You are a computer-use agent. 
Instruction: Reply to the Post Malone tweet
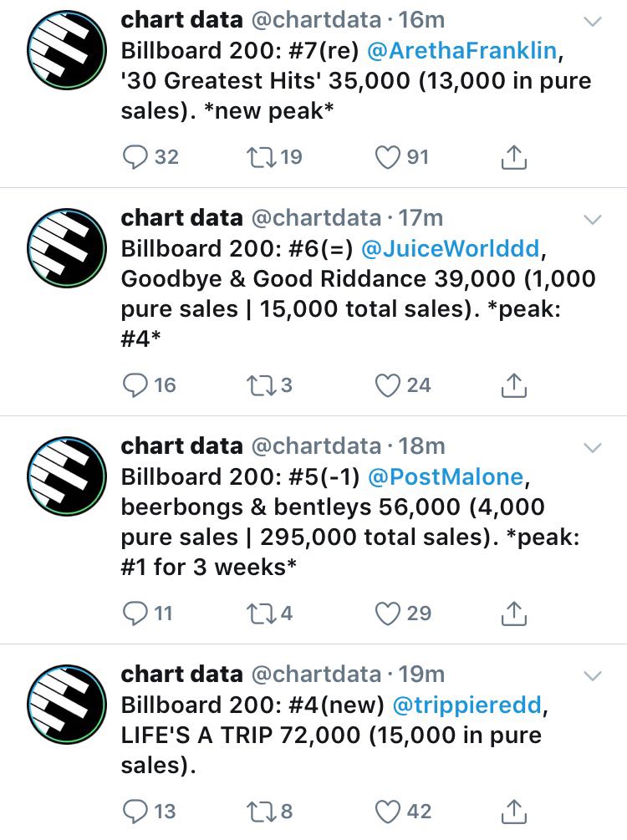(135, 613)
